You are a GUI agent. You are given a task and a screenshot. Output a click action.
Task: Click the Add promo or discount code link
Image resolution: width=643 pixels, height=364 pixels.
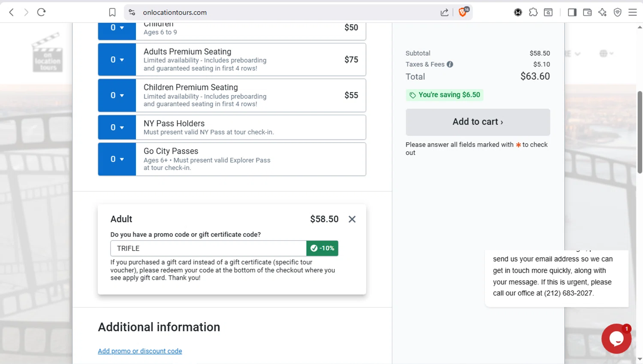click(140, 351)
